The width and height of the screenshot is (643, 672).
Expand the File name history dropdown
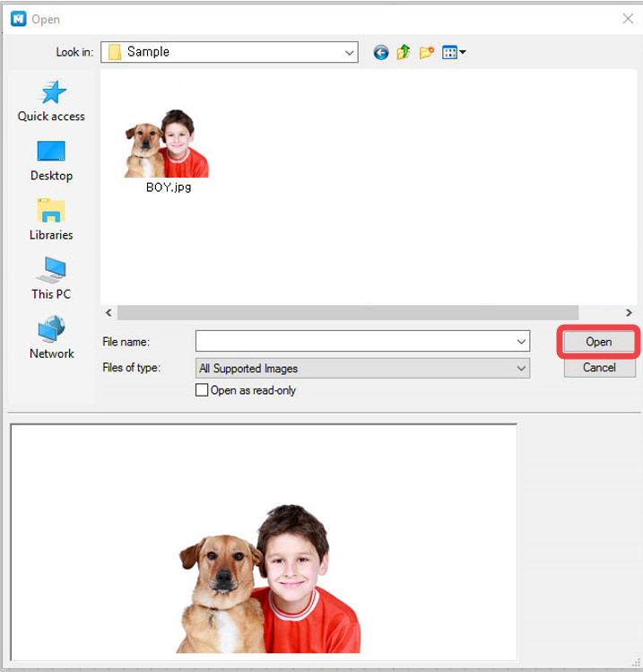pos(521,342)
